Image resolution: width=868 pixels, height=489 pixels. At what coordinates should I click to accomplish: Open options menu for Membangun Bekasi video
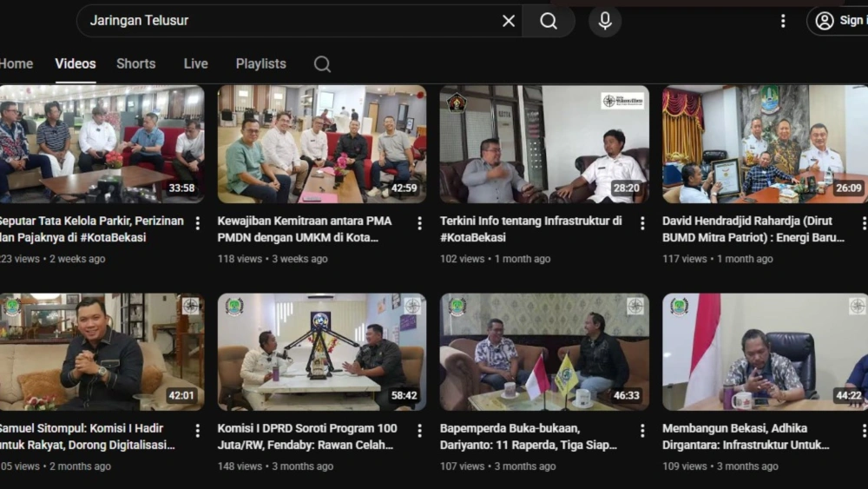click(x=864, y=431)
